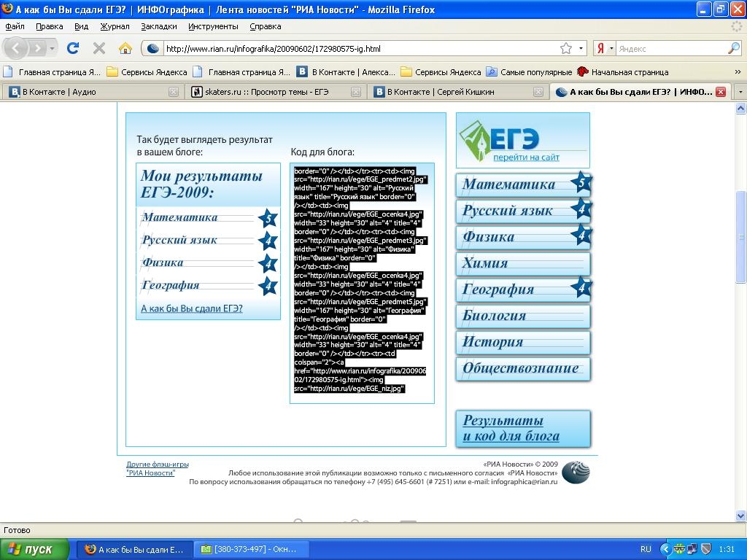Click the Back navigation arrow
The width and height of the screenshot is (747, 560).
point(16,48)
